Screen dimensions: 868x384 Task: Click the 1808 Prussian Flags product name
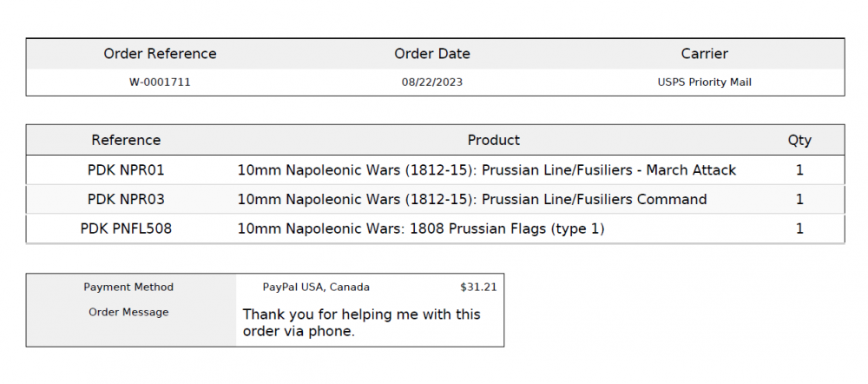click(421, 229)
